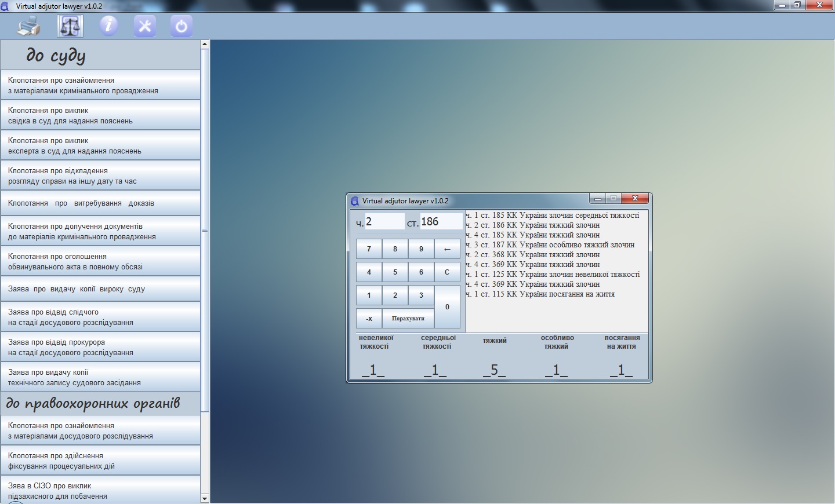
Task: Select Клопотання про здійснення фіксування процесуальних дій
Action: coord(100,461)
